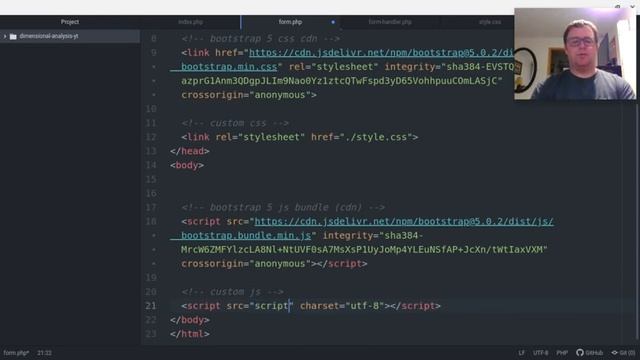
Task: Place cursor on "./style.css" href value
Action: pos(376,137)
